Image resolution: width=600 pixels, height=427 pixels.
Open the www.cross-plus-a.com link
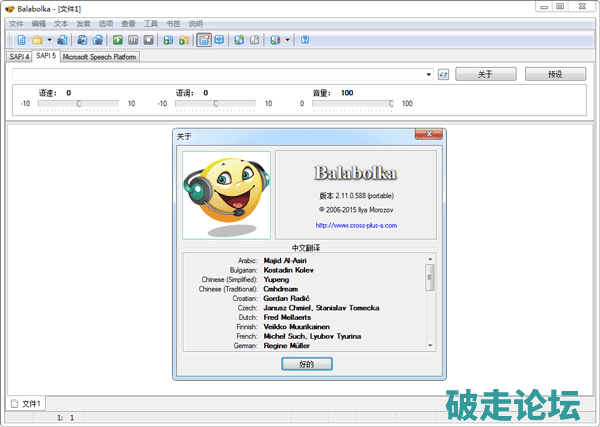pyautogui.click(x=355, y=225)
